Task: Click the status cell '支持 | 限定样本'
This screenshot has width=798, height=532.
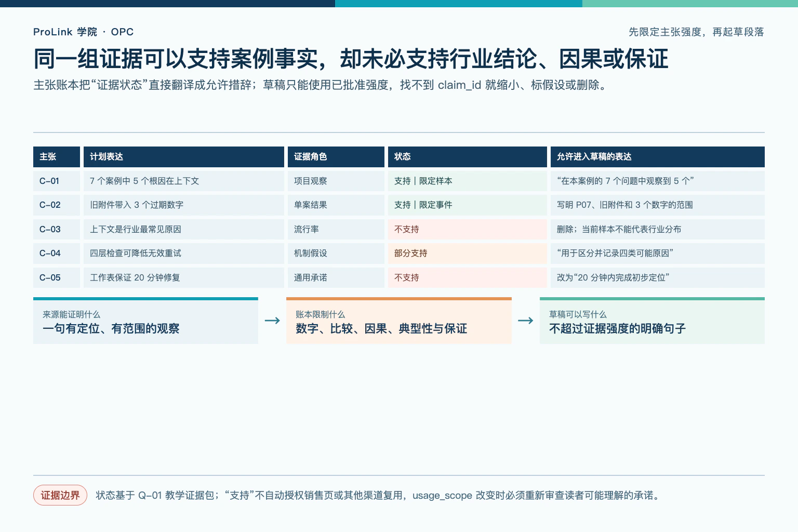Action: click(468, 181)
